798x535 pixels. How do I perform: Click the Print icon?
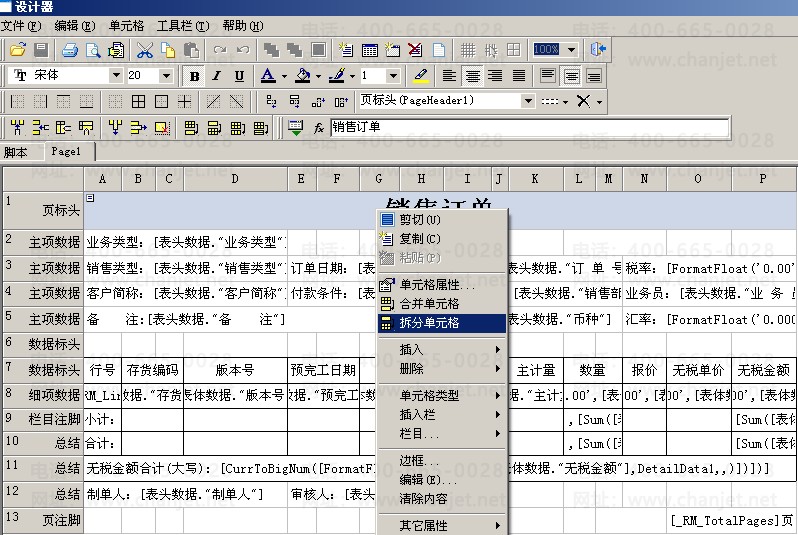click(70, 49)
